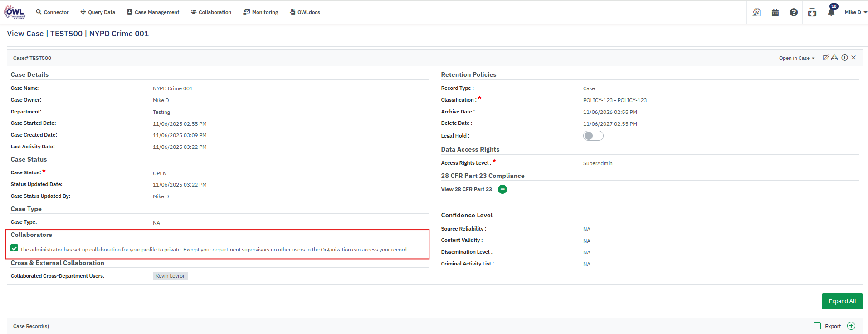Open the Query Data menu
The height and width of the screenshot is (334, 868).
coord(98,12)
